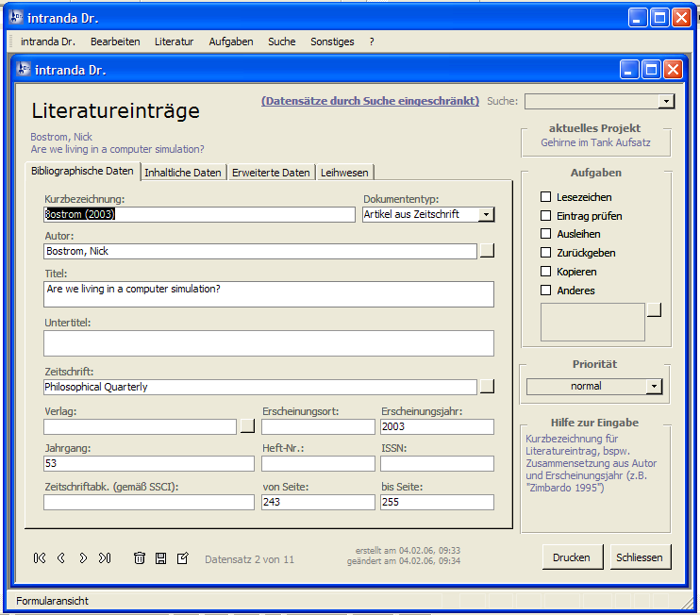The width and height of the screenshot is (700, 615).
Task: Click the von Seite field
Action: coord(318,502)
